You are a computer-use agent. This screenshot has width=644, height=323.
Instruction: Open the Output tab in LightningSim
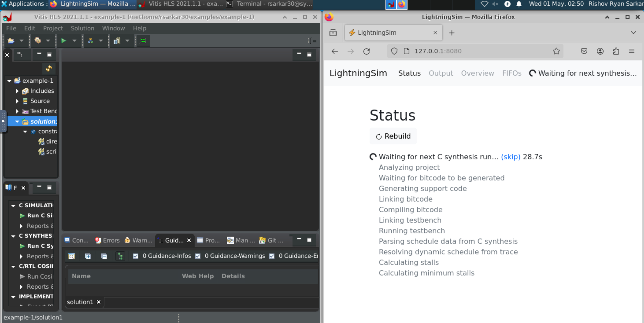pyautogui.click(x=441, y=73)
